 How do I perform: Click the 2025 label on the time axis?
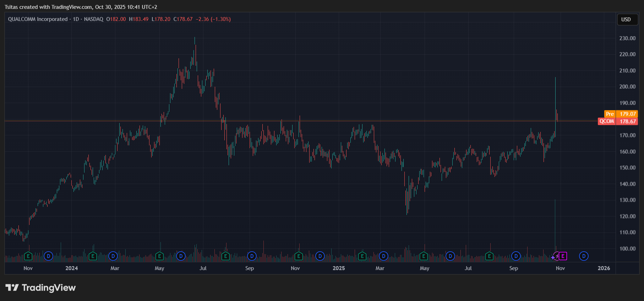[339, 268]
